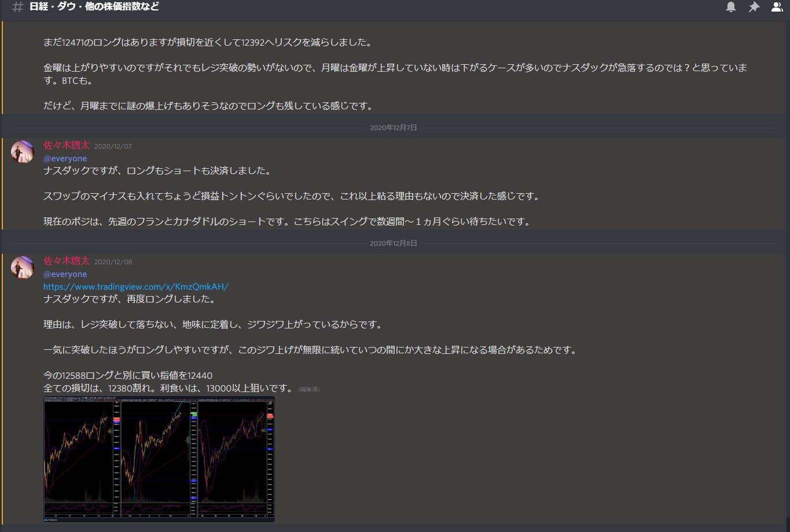The image size is (790, 532).
Task: Click the 佐々木啓太 username on the 2020/12/08 post
Action: (x=67, y=261)
